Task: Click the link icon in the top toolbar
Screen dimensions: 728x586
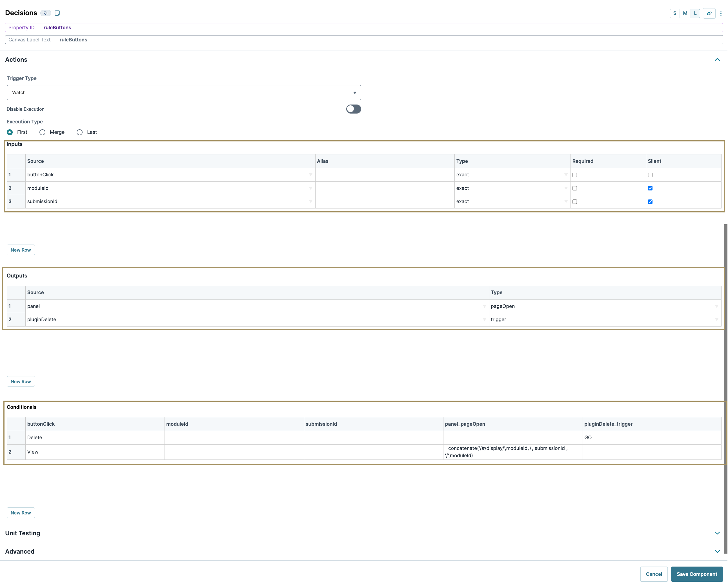Action: click(709, 14)
